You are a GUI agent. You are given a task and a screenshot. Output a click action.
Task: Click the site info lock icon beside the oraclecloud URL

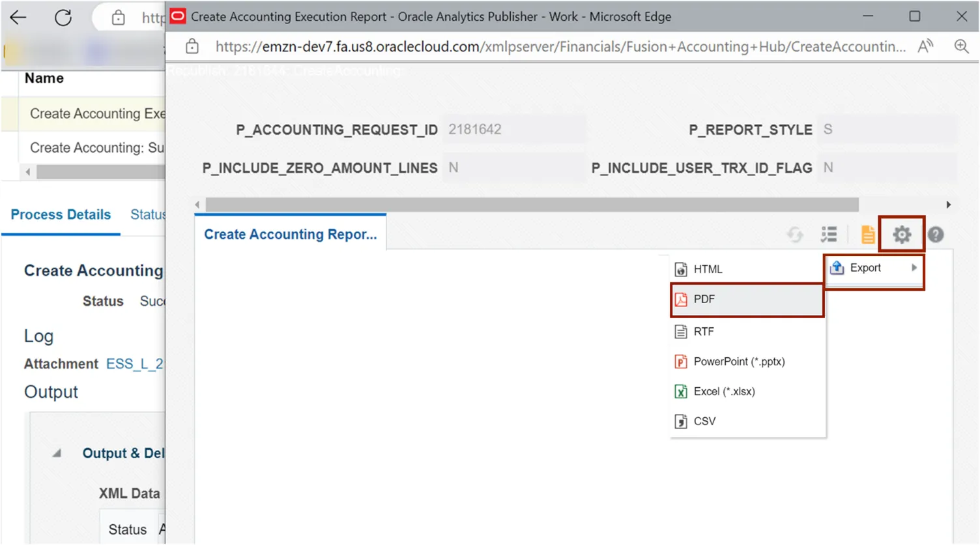point(192,46)
